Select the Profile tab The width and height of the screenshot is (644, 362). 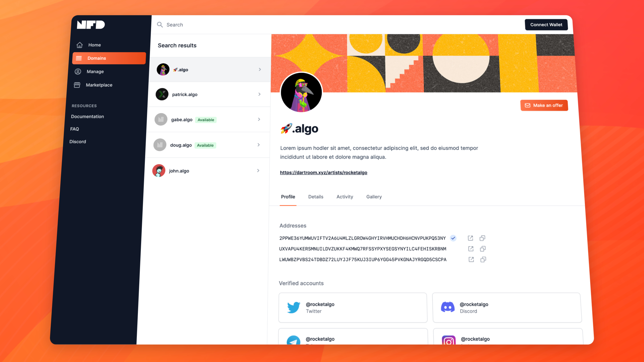click(x=287, y=196)
